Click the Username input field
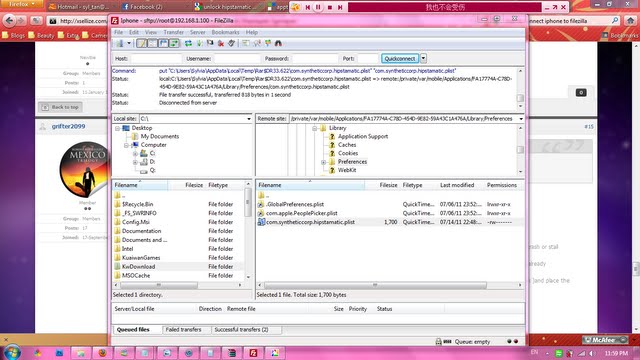The width and height of the screenshot is (640, 360). point(237,58)
